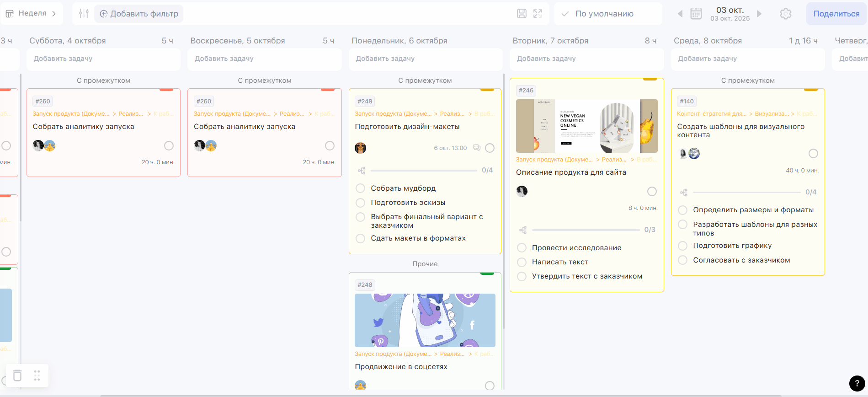The image size is (868, 397).
Task: Click the drag handle dots icon
Action: point(37,376)
